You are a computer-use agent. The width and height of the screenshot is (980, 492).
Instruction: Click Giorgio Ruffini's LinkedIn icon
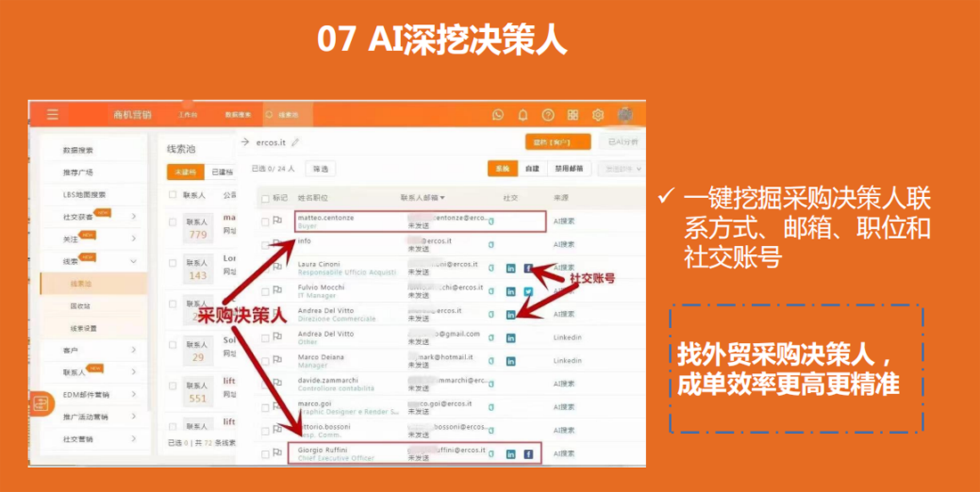(510, 454)
